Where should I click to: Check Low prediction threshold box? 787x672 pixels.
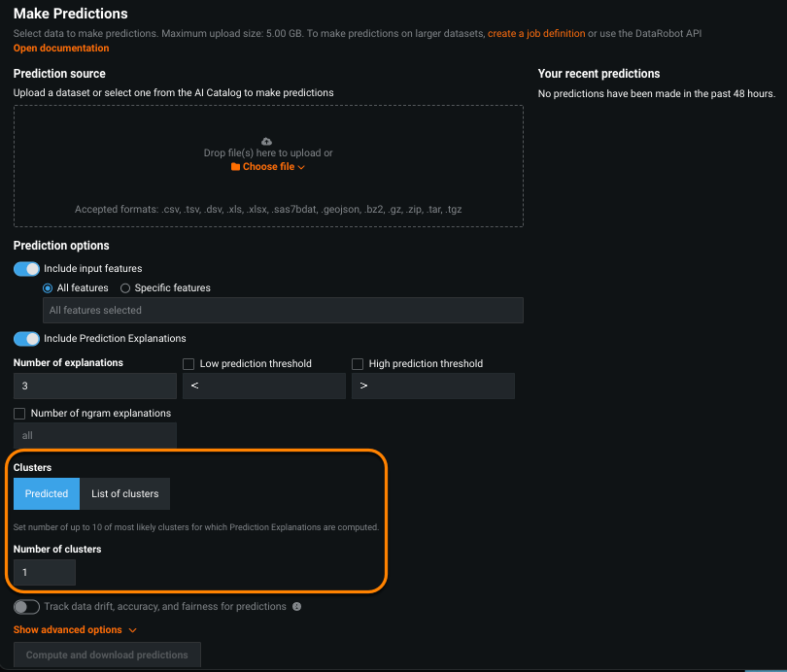coord(189,364)
